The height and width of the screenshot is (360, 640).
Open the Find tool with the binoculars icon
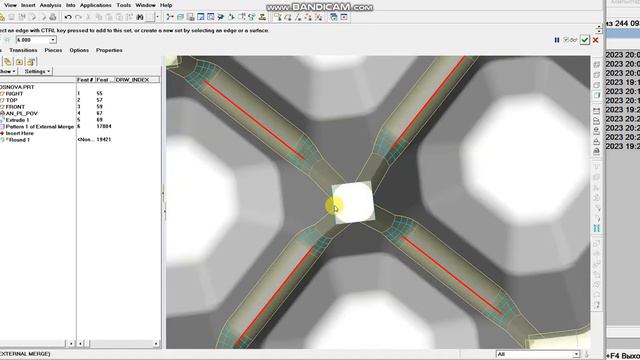(140, 17)
